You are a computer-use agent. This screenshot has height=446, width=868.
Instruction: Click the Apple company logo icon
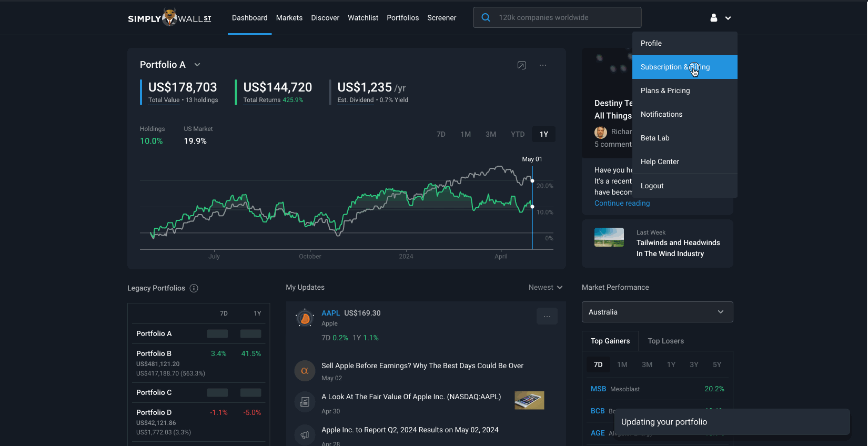pyautogui.click(x=305, y=318)
